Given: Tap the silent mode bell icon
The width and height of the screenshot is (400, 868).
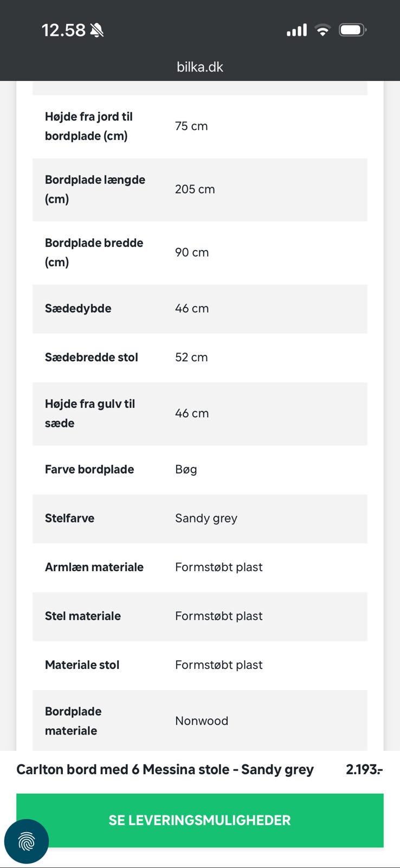Looking at the screenshot, I should coord(97,30).
